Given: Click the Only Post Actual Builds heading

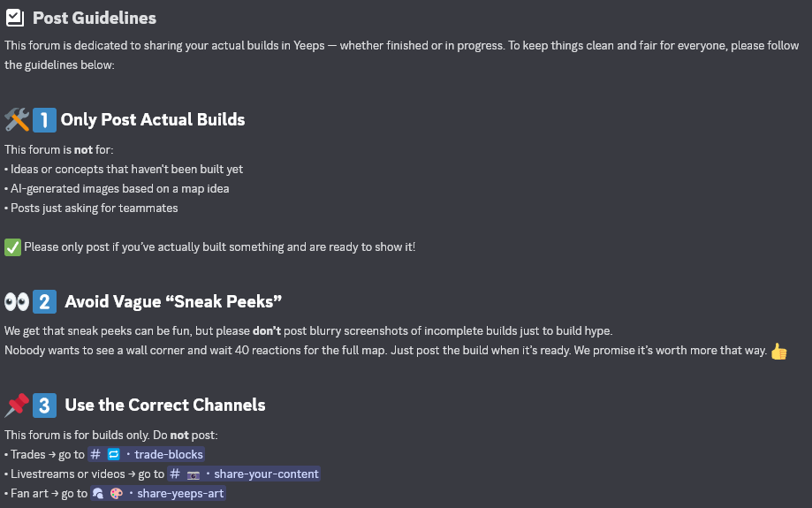Looking at the screenshot, I should pos(153,119).
